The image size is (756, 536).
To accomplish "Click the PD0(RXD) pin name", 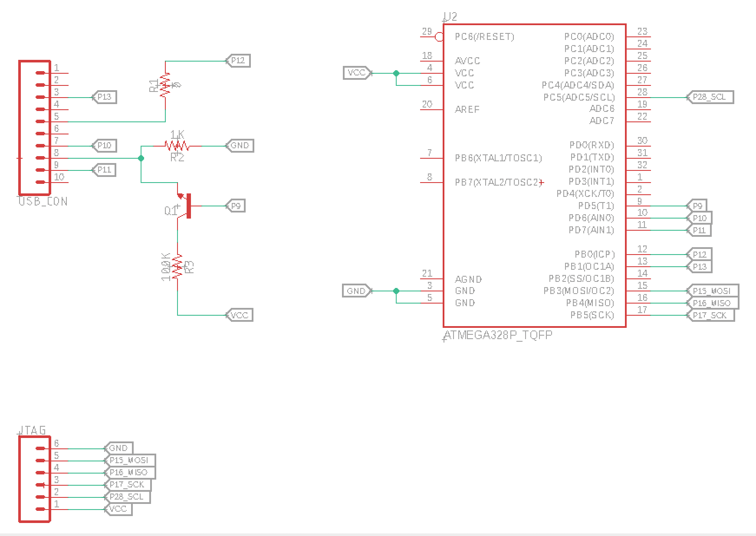I will [x=592, y=145].
